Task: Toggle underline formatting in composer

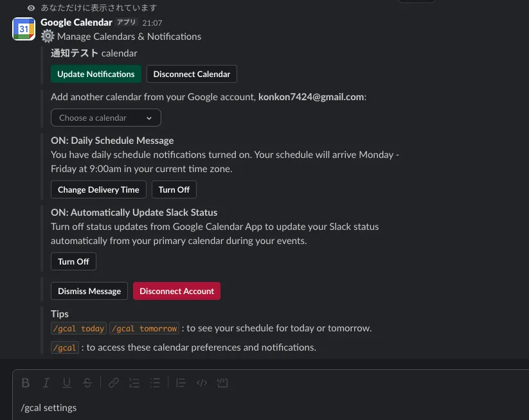Action: pyautogui.click(x=67, y=383)
